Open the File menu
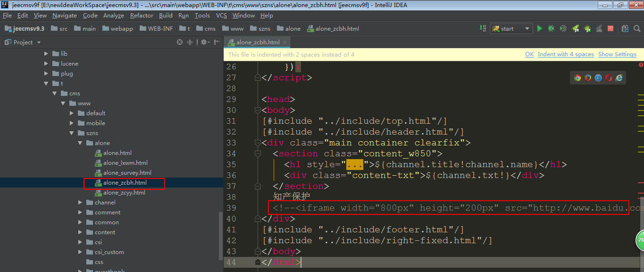 pos(7,16)
